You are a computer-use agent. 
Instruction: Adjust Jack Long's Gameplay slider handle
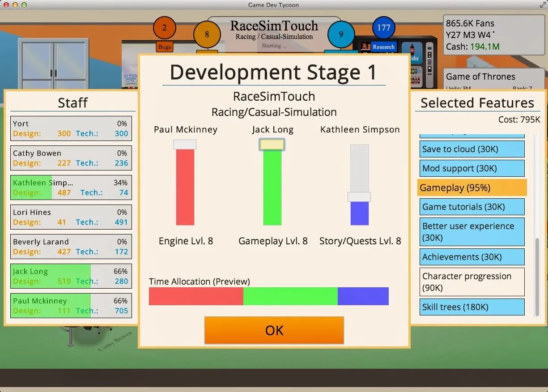point(272,145)
